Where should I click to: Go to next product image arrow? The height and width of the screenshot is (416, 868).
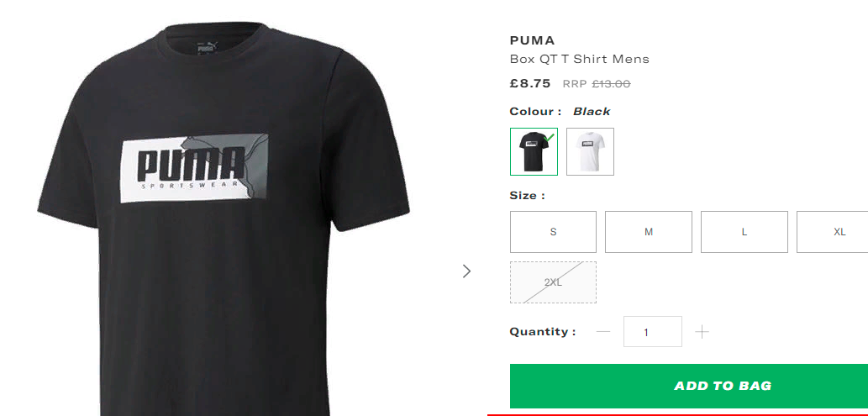[x=466, y=271]
